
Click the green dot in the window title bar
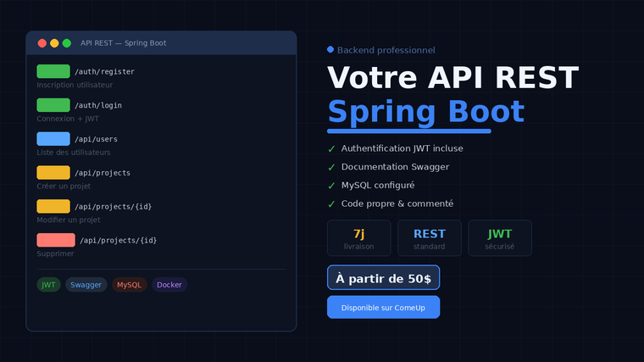(x=67, y=43)
